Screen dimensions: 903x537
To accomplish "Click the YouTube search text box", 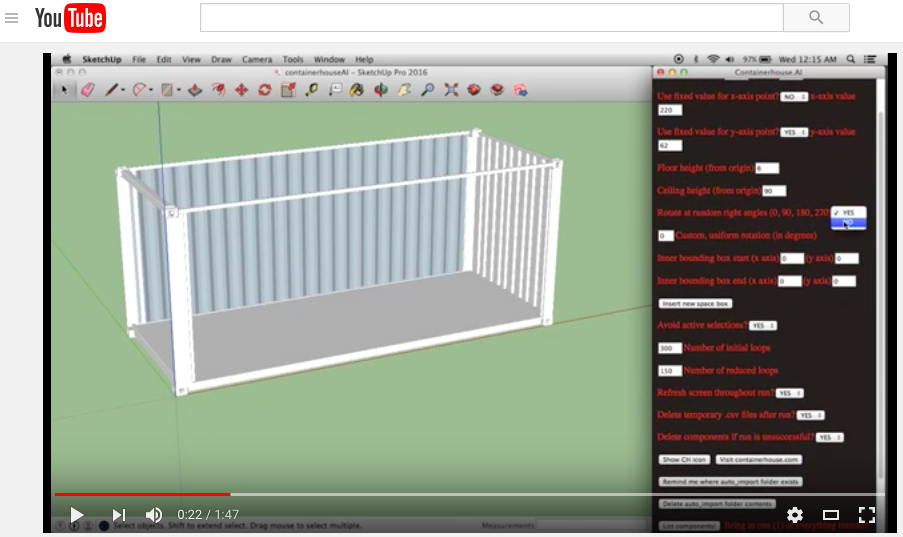I will pos(492,17).
